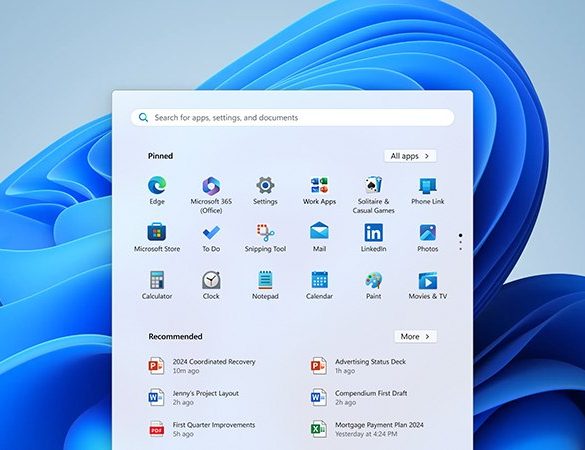Open the Clock app

(x=211, y=285)
